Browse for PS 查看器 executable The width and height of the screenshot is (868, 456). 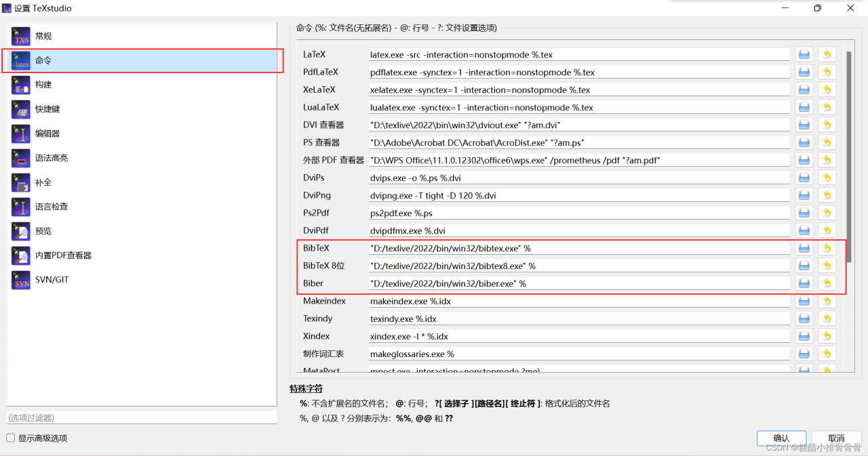pos(804,142)
